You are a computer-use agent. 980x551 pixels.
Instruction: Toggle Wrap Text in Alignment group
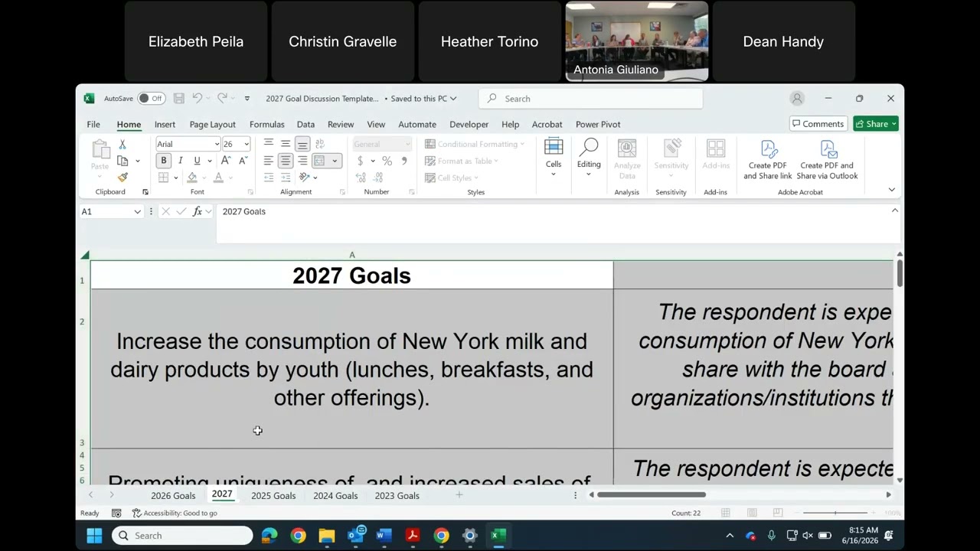320,144
